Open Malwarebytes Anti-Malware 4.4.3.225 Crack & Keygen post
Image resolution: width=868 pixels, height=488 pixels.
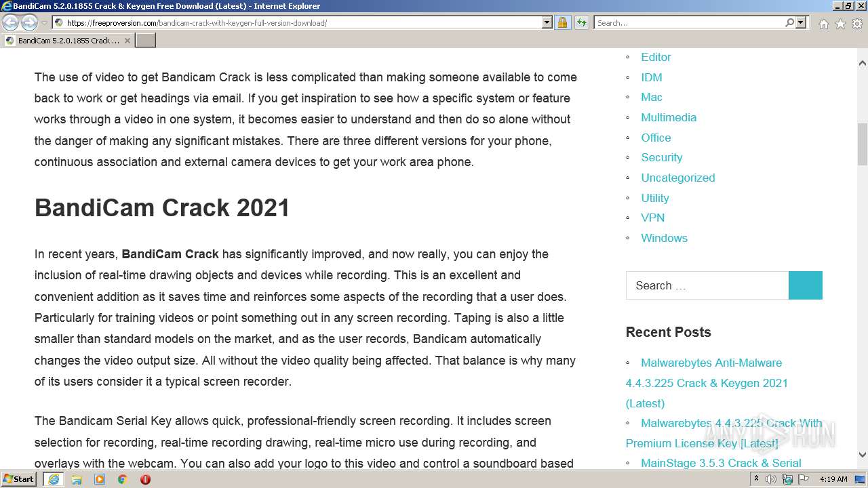click(x=707, y=383)
